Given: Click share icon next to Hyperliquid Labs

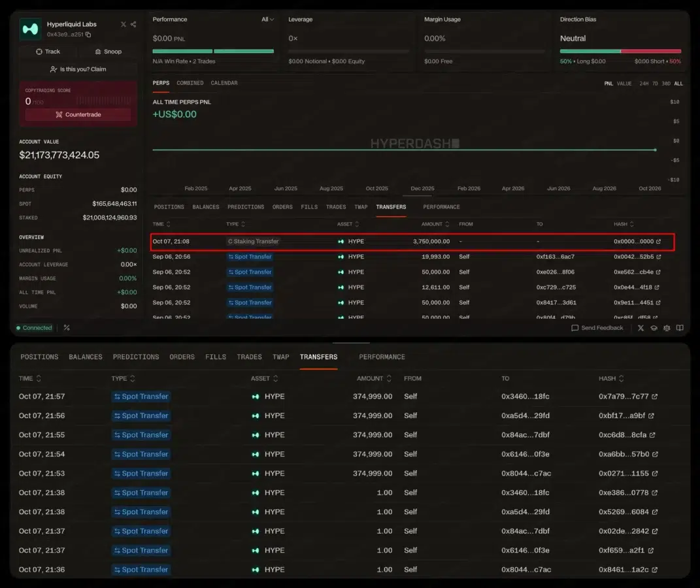Looking at the screenshot, I should (x=133, y=24).
